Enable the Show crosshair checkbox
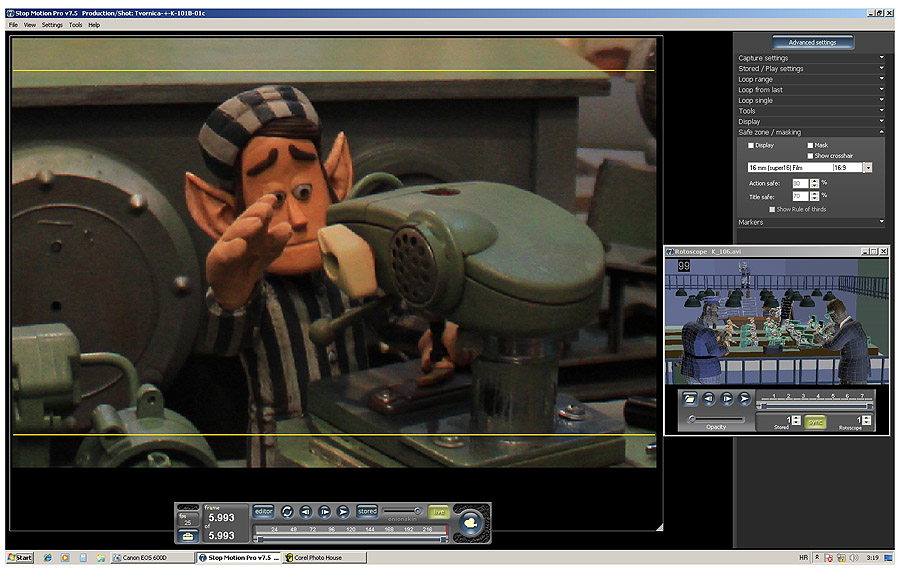The height and width of the screenshot is (572, 900). coord(810,156)
